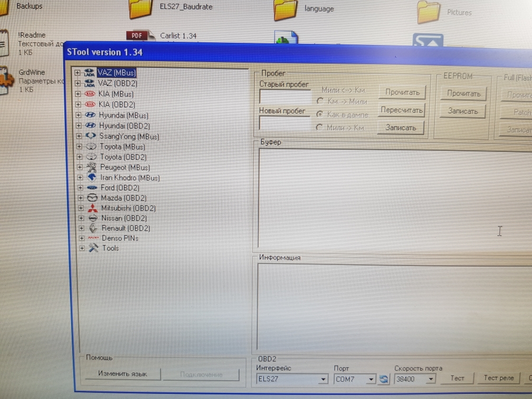
Task: Click the Toyota logo beside Toyota (MBus)
Action: 91,147
